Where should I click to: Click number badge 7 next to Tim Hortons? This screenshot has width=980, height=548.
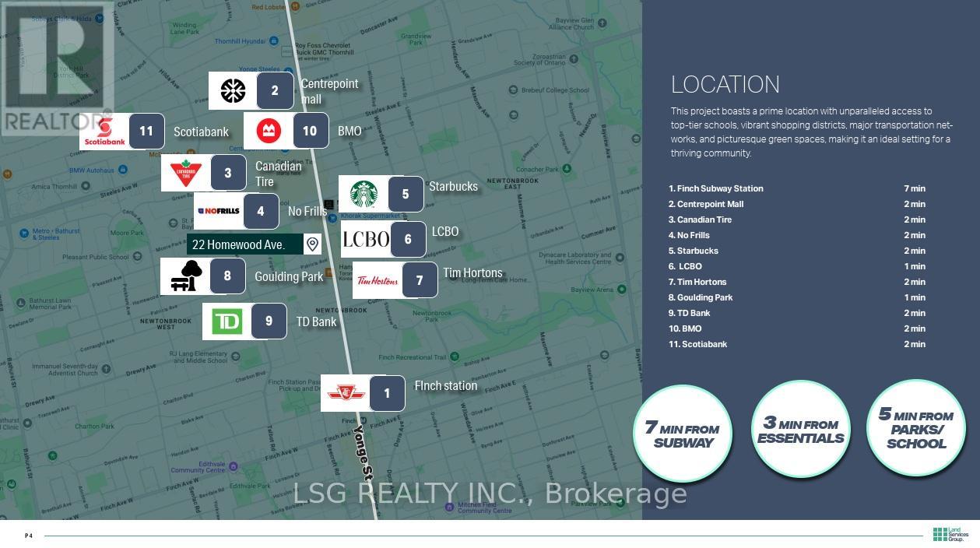click(420, 280)
